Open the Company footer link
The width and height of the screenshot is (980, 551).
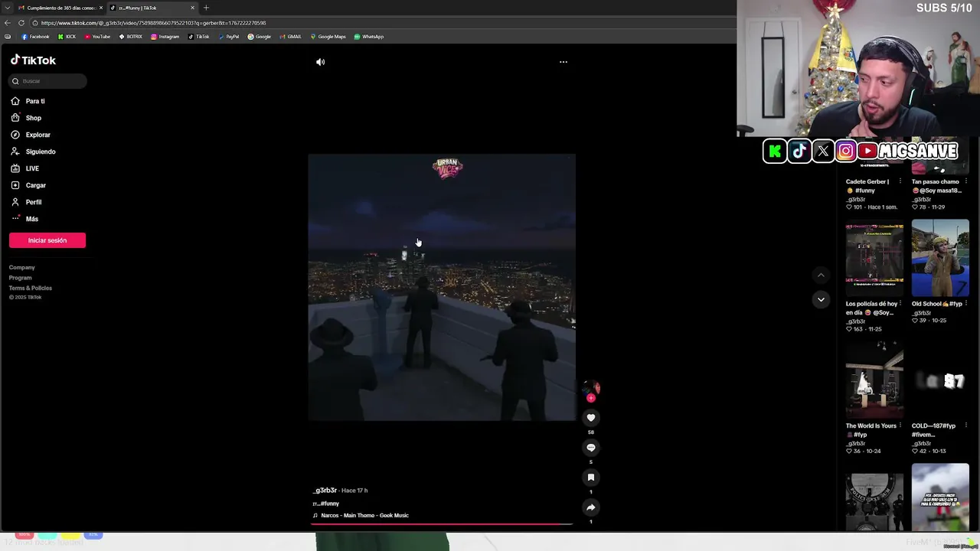(22, 268)
